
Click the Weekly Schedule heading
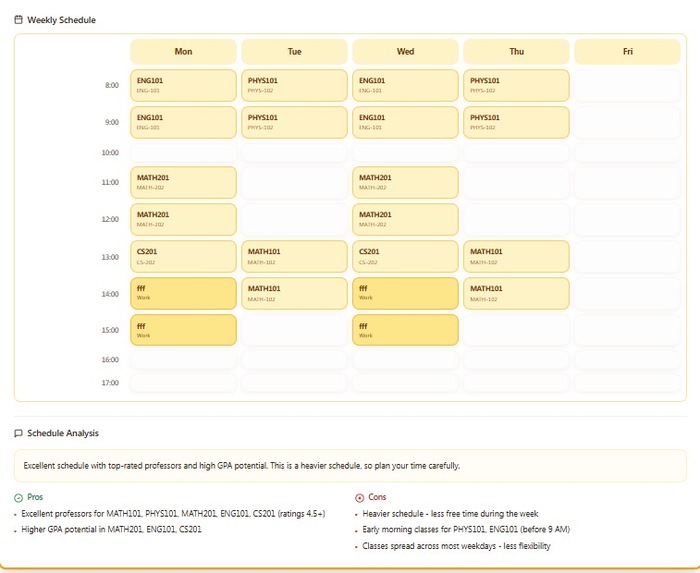(x=61, y=20)
